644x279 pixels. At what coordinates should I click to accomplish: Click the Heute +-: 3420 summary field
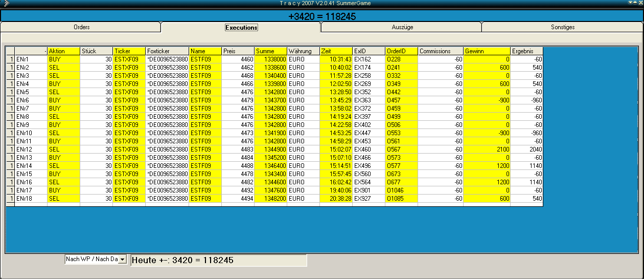[x=219, y=260]
